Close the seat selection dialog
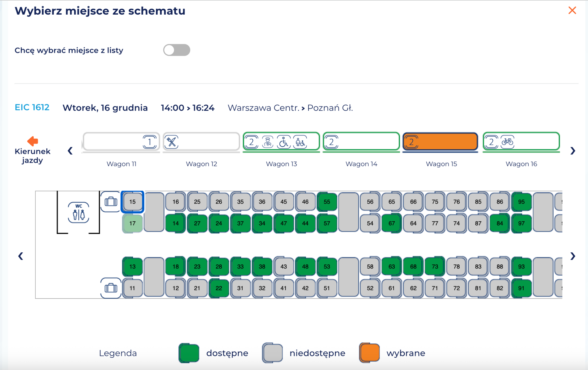This screenshot has height=370, width=588. [572, 10]
